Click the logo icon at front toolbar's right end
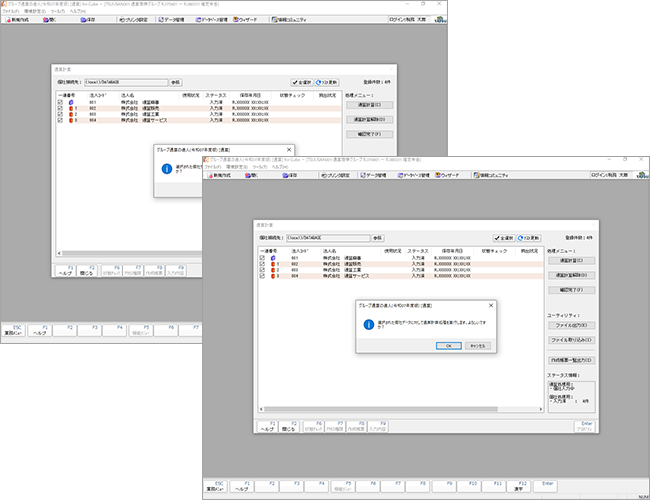Viewport: 650px width, 500px height. (642, 175)
